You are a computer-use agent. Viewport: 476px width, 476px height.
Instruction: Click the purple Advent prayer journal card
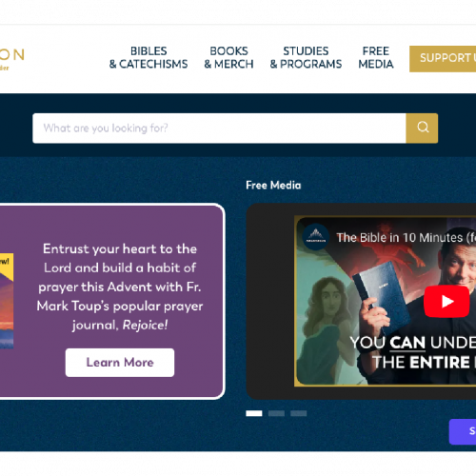click(111, 301)
